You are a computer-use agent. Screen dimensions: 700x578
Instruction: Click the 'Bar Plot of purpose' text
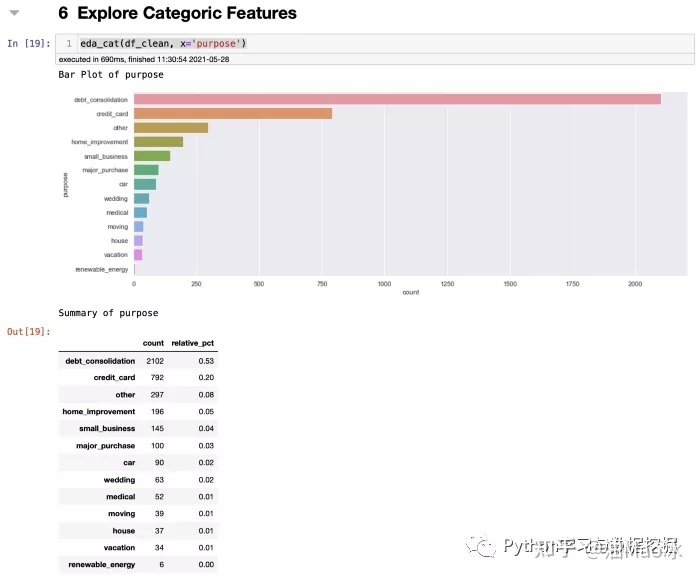(111, 75)
